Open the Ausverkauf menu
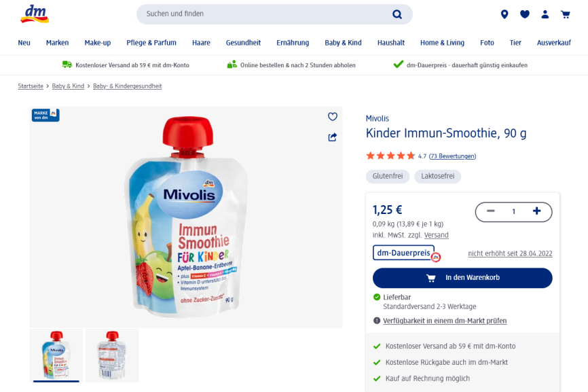Screen dimensions: 588x392 [553, 43]
